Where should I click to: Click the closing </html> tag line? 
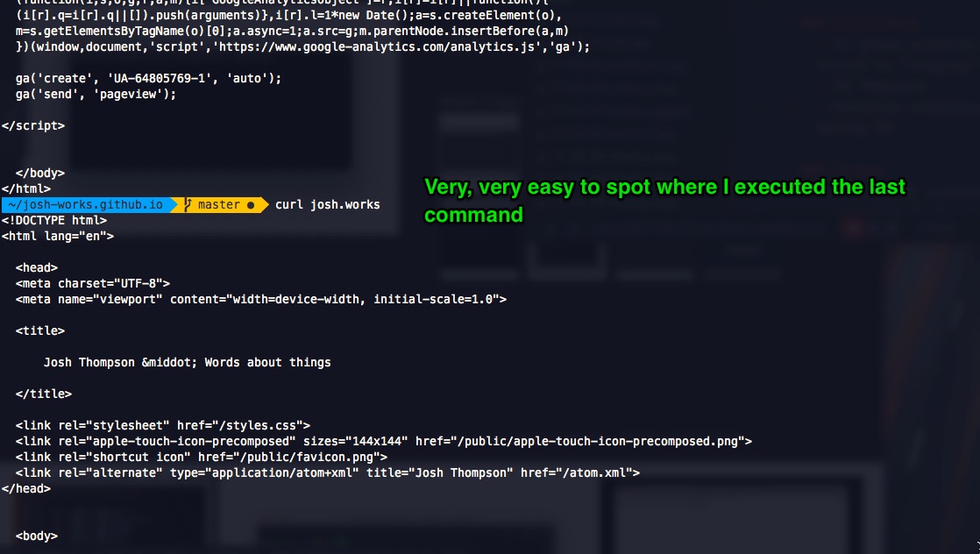26,188
